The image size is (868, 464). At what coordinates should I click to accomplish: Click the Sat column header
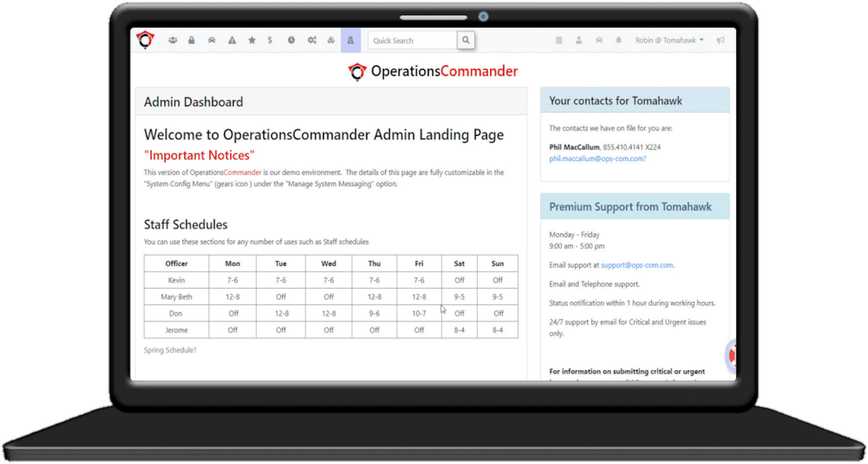[459, 263]
